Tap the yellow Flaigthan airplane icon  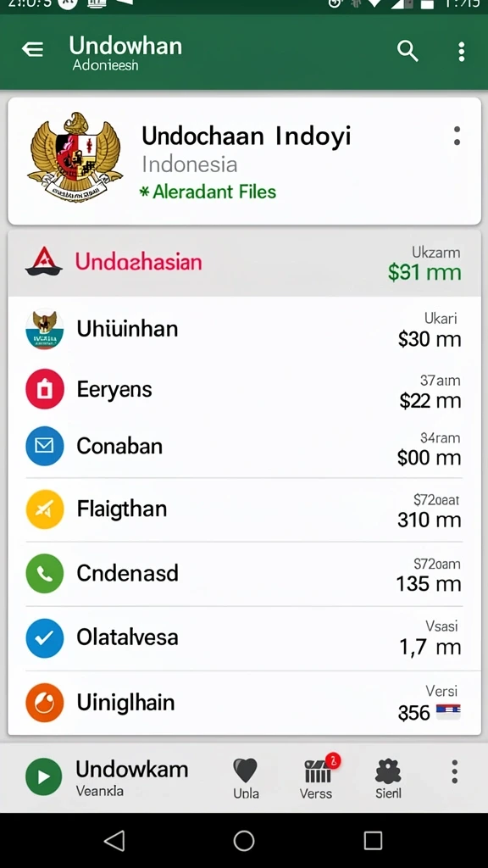(44, 509)
